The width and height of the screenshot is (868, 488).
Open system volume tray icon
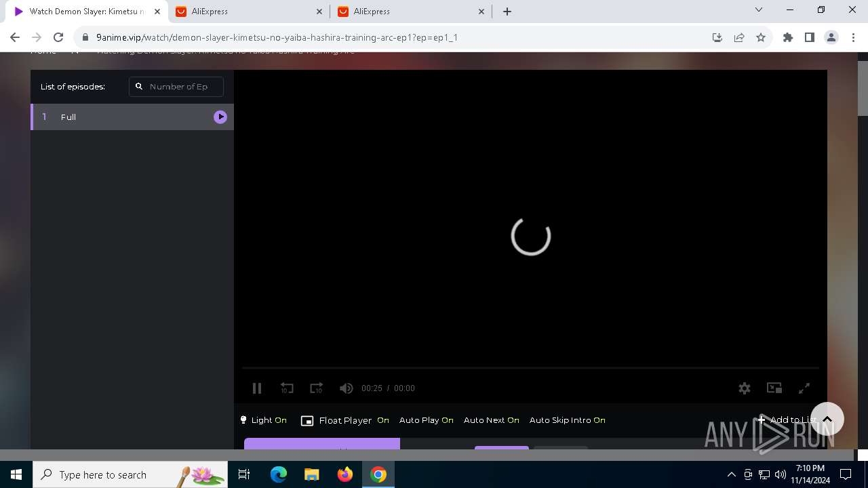tap(781, 474)
